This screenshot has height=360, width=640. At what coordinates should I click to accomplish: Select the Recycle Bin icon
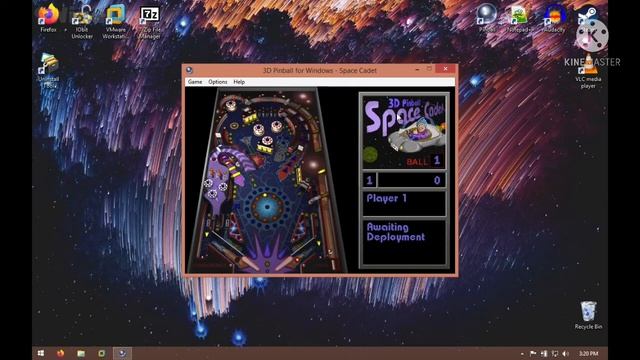tap(588, 316)
